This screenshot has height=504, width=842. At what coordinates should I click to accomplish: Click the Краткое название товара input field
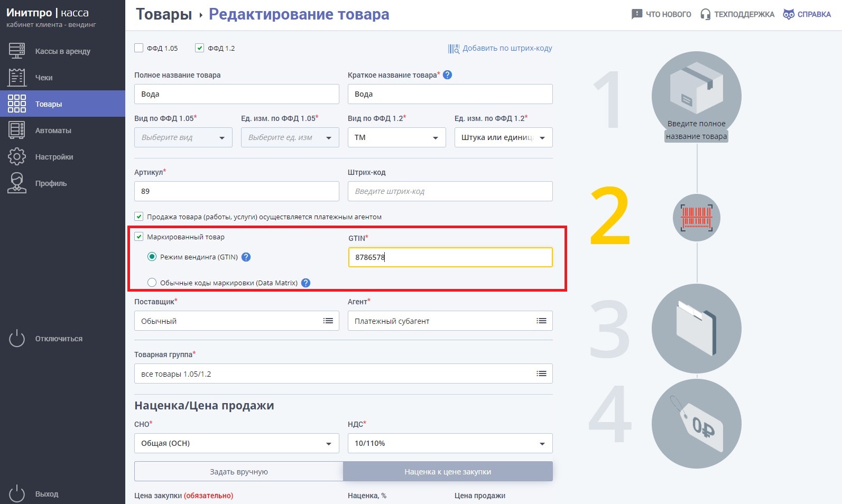(450, 94)
